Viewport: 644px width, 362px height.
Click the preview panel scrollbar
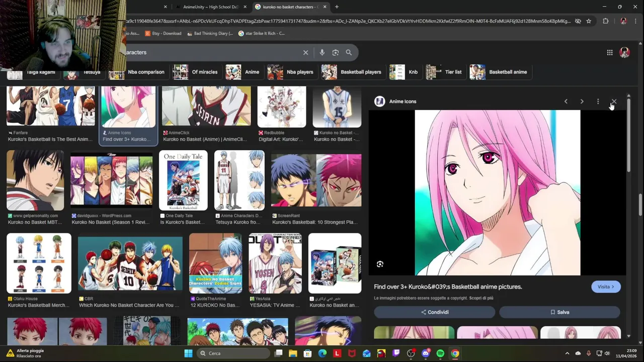coord(628,136)
